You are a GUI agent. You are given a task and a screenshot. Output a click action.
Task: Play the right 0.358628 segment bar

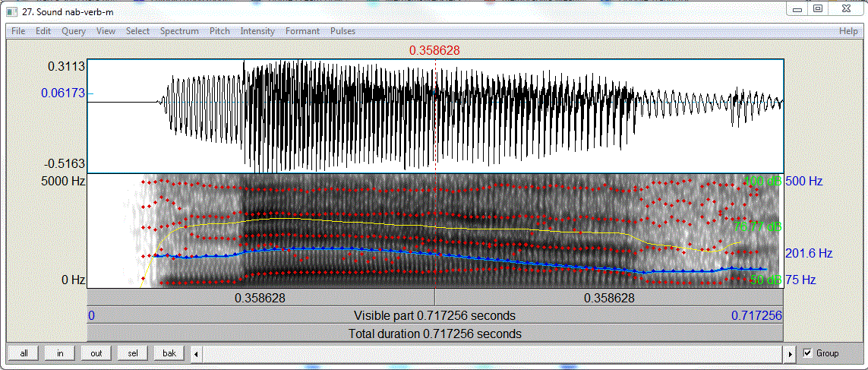click(610, 297)
